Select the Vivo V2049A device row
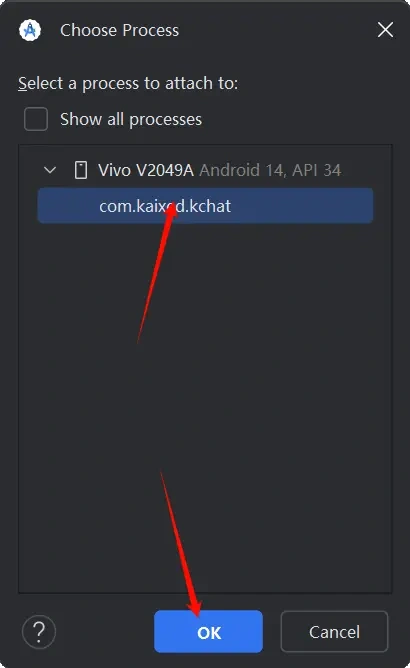410x668 pixels. 205,170
